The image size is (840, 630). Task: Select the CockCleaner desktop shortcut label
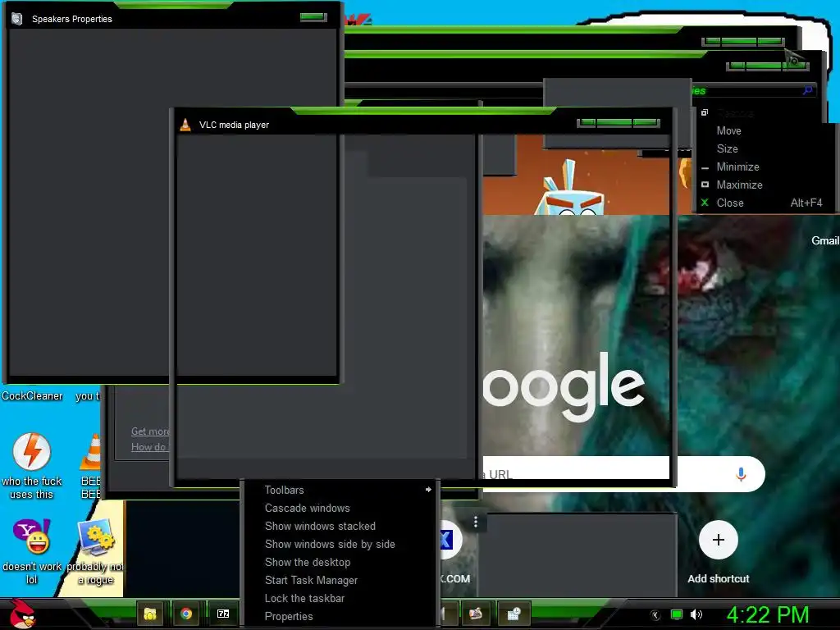(x=32, y=396)
